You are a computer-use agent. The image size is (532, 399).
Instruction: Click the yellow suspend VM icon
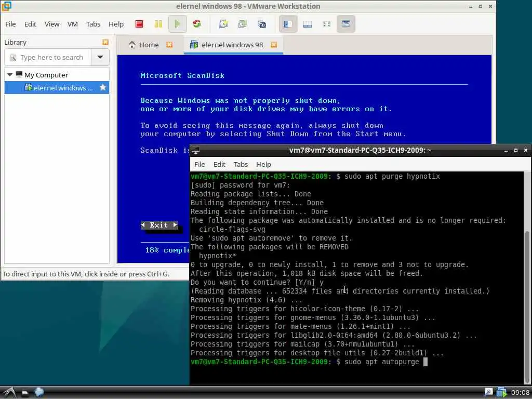pos(158,24)
